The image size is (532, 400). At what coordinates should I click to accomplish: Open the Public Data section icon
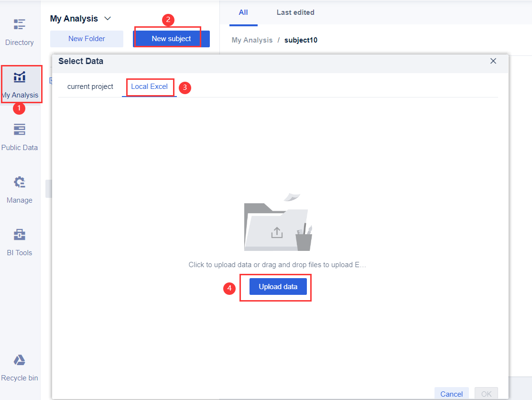pyautogui.click(x=19, y=130)
